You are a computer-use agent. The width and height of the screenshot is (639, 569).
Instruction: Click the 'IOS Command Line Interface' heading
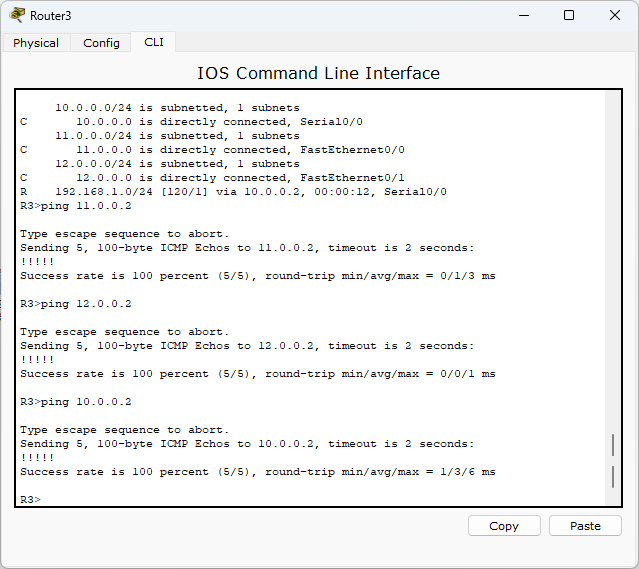(318, 73)
